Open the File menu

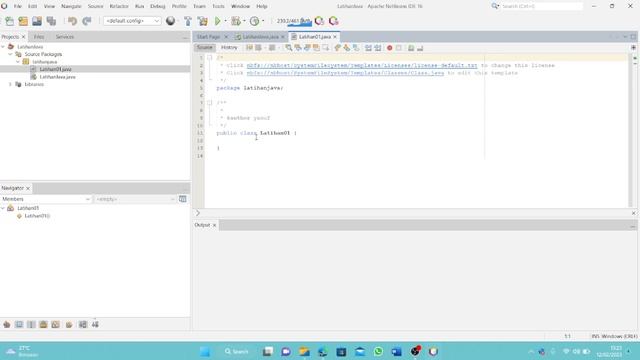[18, 6]
